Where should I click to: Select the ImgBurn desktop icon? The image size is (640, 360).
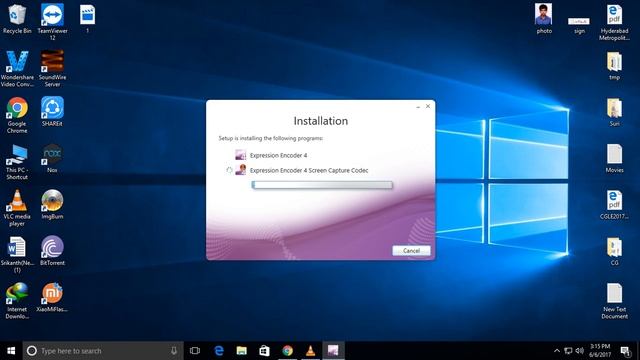click(52, 204)
